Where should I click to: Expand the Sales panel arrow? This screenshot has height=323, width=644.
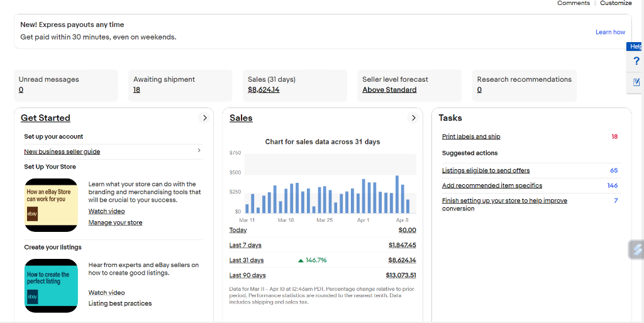tap(413, 118)
